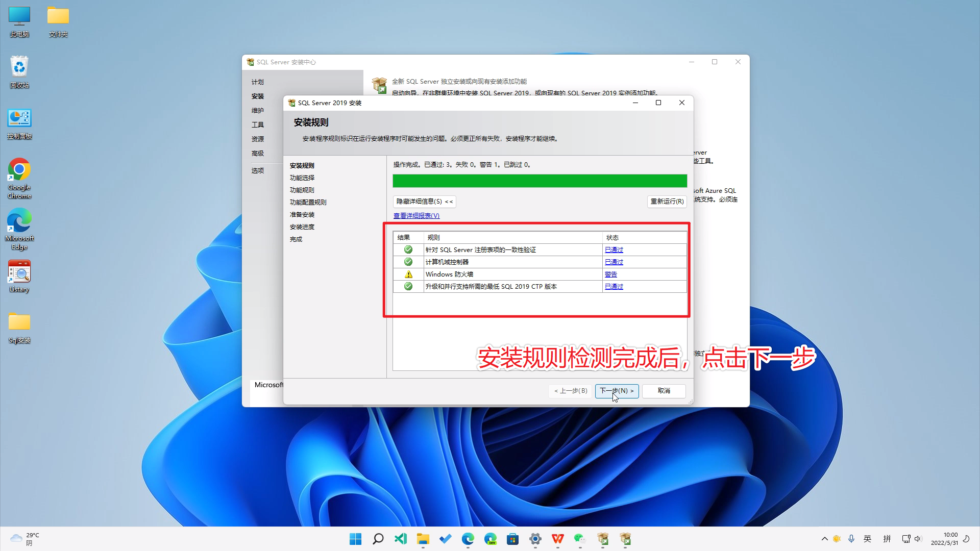Open Edge Dev in the taskbar

[491, 539]
